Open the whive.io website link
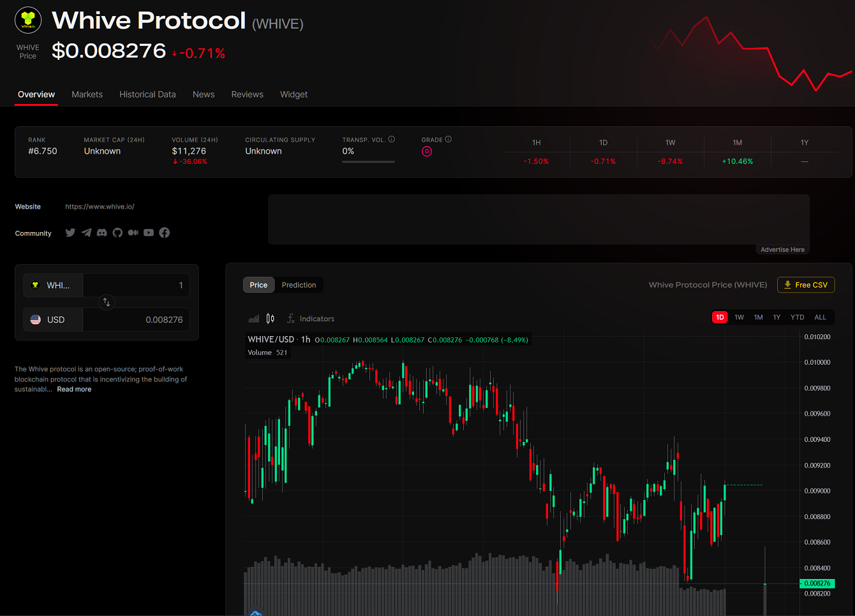Screen dimensions: 855x616 [100, 207]
